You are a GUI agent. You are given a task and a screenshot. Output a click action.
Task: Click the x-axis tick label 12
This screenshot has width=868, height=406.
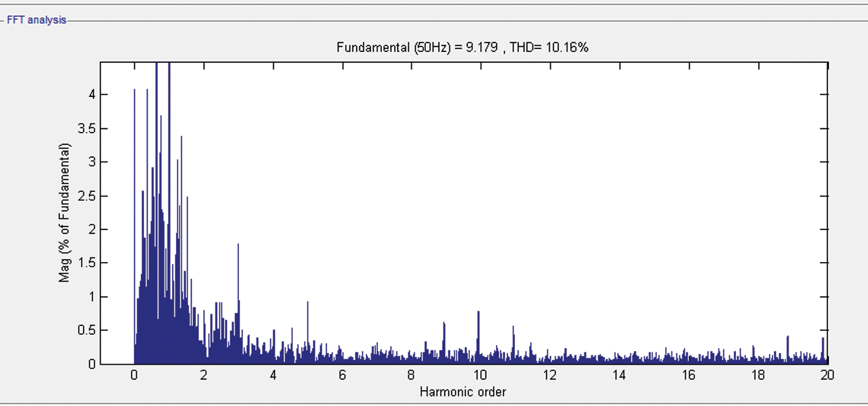[x=550, y=375]
